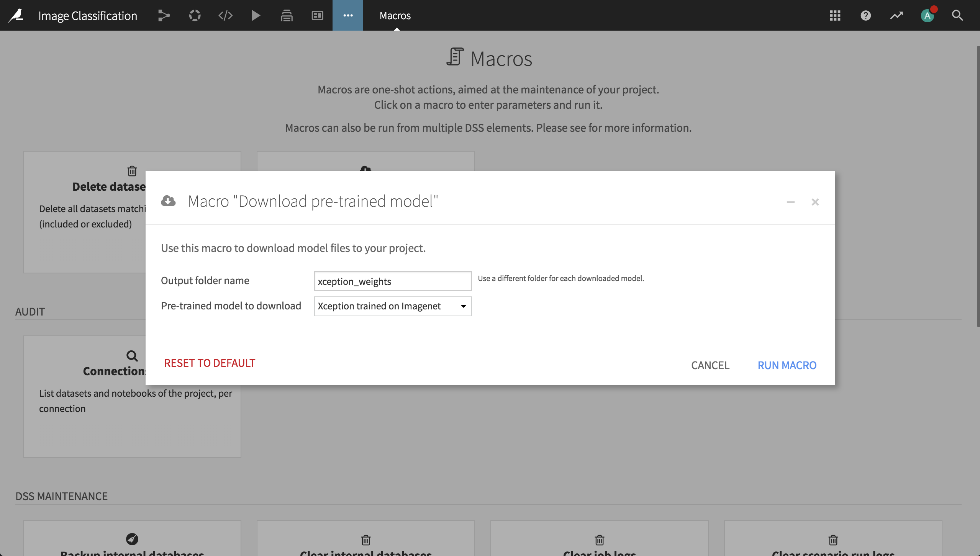
Task: Open DSS help via the question mark
Action: (865, 15)
